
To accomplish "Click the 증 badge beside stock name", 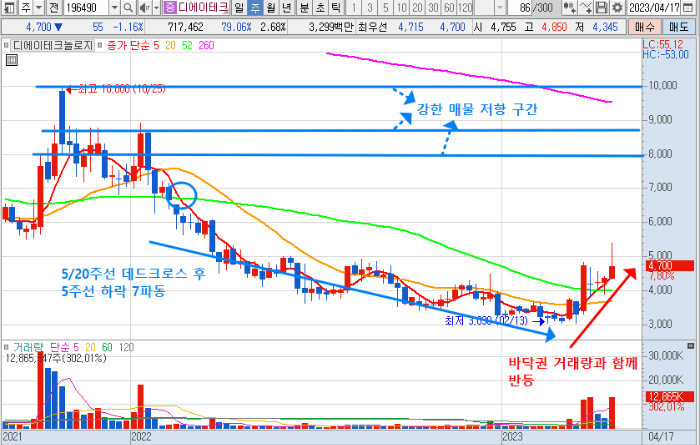I will pos(169,7).
